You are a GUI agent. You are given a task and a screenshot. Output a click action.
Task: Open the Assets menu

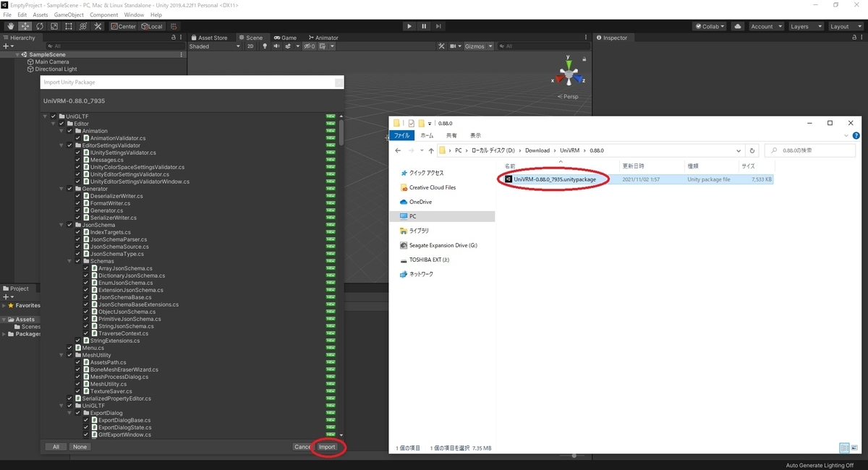pos(41,14)
